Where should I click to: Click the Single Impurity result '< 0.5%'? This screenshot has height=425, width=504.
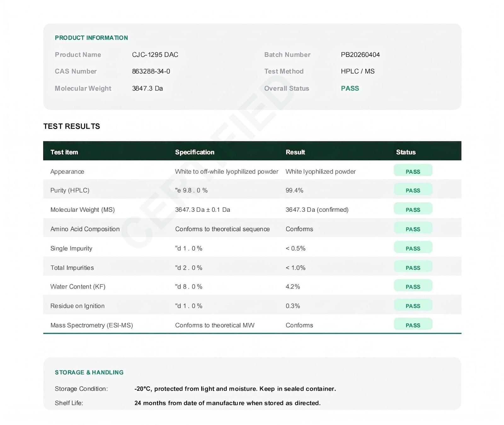[295, 248]
